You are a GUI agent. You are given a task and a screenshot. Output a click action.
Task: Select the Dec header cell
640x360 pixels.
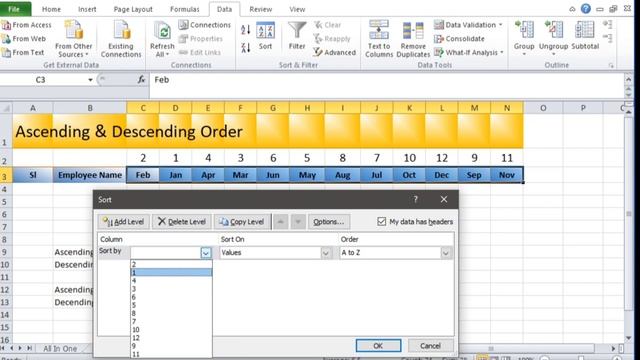pos(442,175)
